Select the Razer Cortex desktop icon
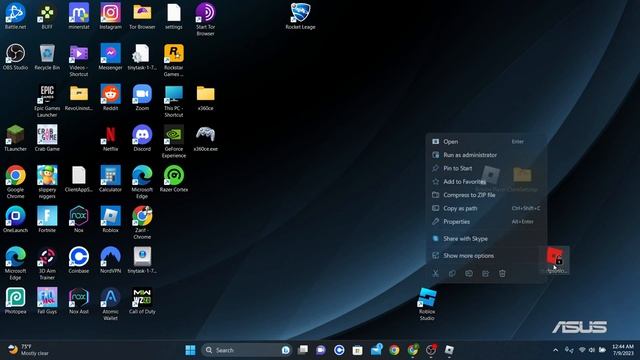This screenshot has width=640, height=360. (174, 179)
